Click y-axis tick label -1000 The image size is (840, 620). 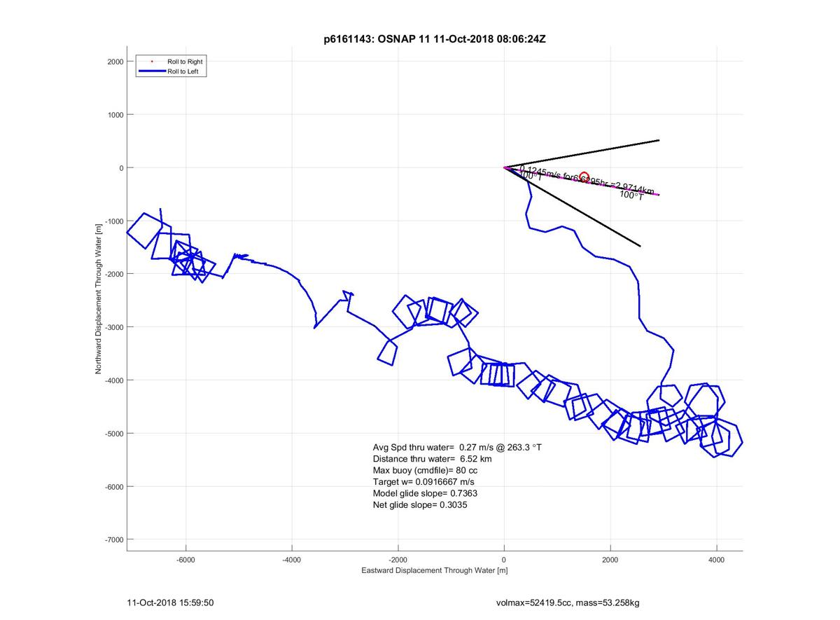click(x=114, y=221)
